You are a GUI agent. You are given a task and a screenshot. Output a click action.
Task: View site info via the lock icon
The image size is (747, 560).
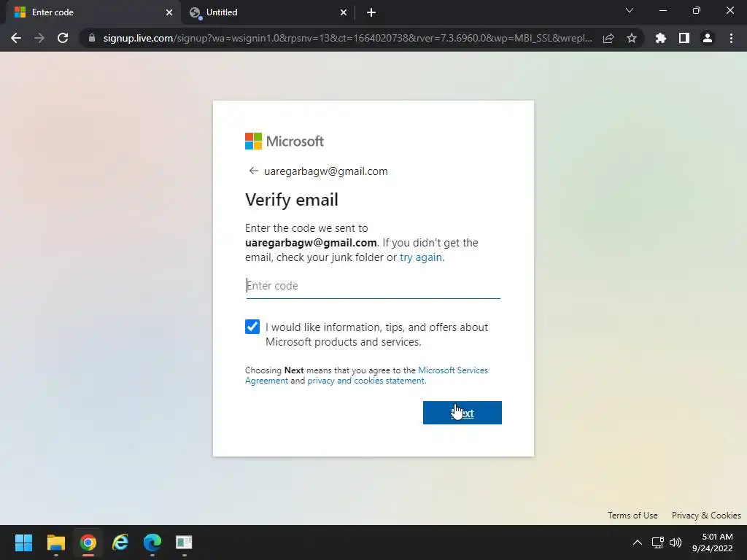[92, 38]
